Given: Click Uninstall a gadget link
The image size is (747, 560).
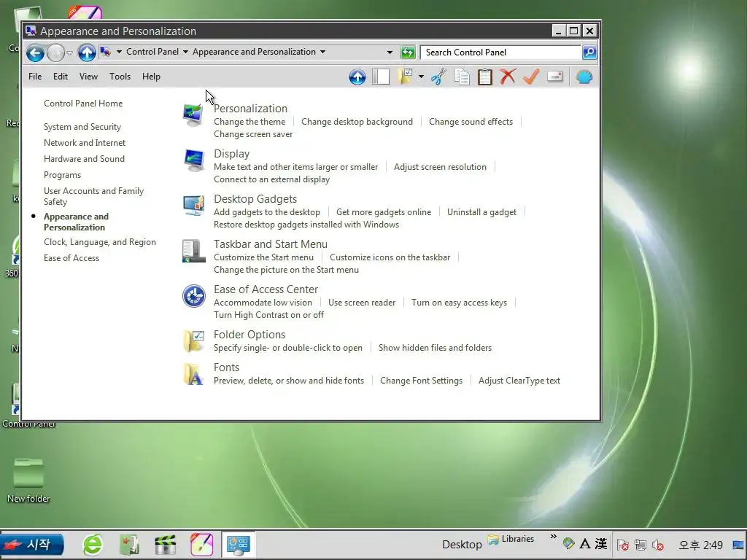Looking at the screenshot, I should [481, 212].
